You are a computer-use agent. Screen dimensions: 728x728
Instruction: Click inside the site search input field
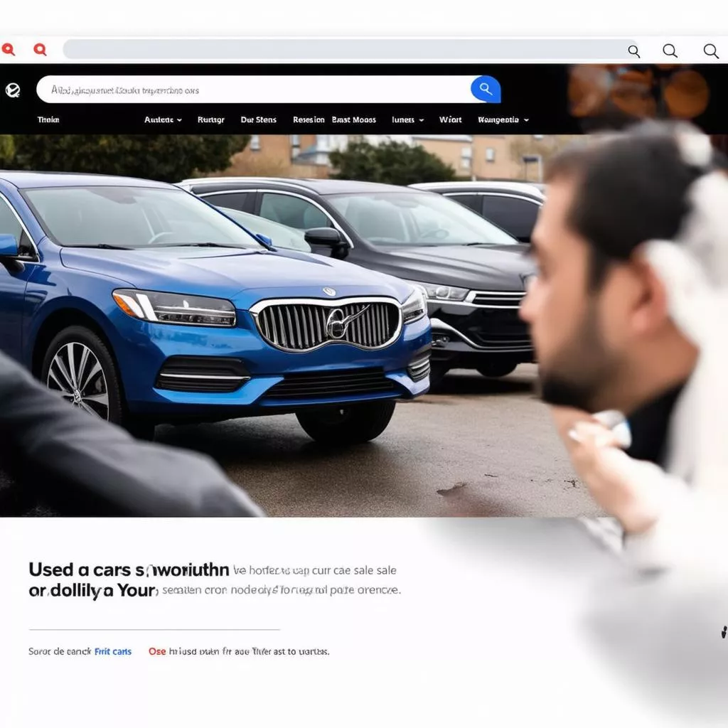pyautogui.click(x=249, y=90)
